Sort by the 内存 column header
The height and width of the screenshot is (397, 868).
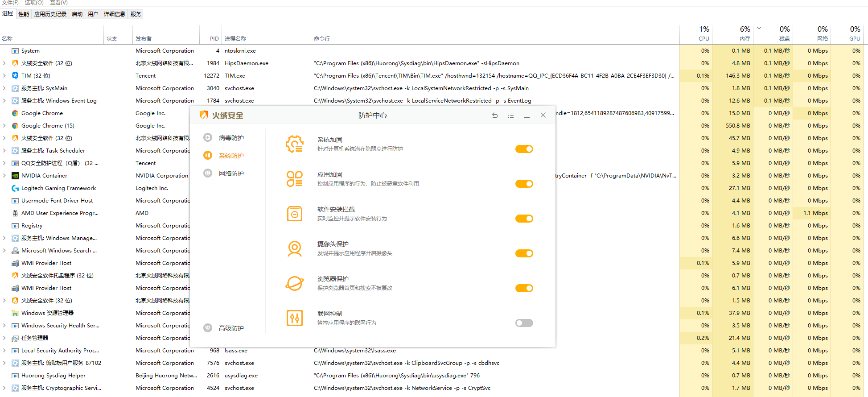[733, 34]
